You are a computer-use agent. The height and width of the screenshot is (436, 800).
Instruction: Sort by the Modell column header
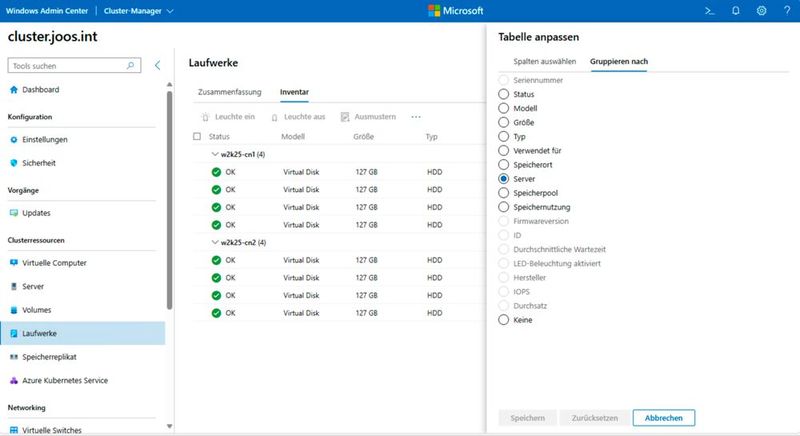point(293,137)
